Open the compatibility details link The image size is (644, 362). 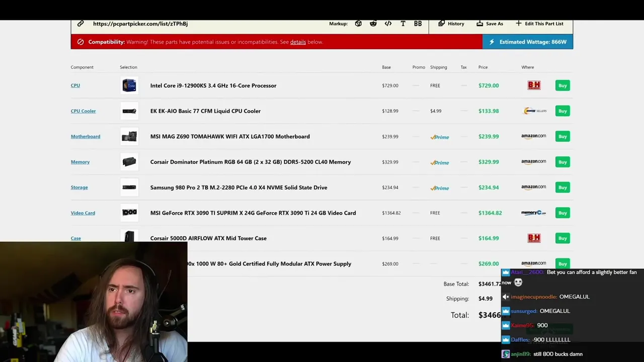298,42
